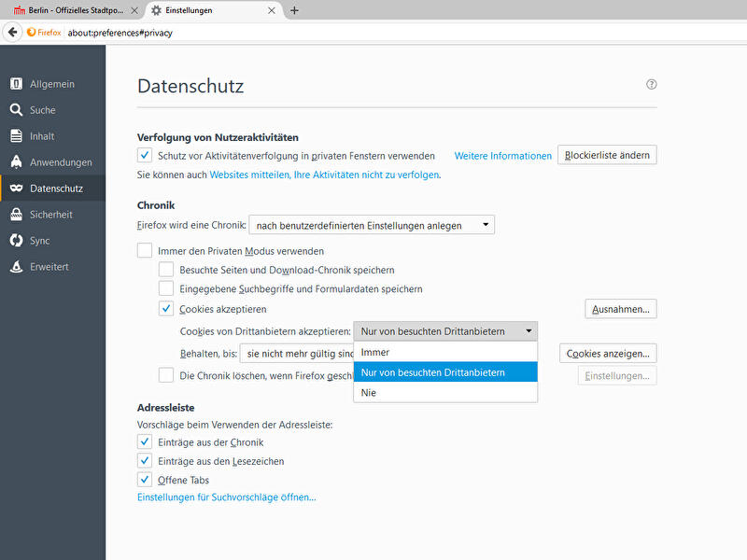747x560 pixels.
Task: Open a new tab with plus icon
Action: coord(295,10)
